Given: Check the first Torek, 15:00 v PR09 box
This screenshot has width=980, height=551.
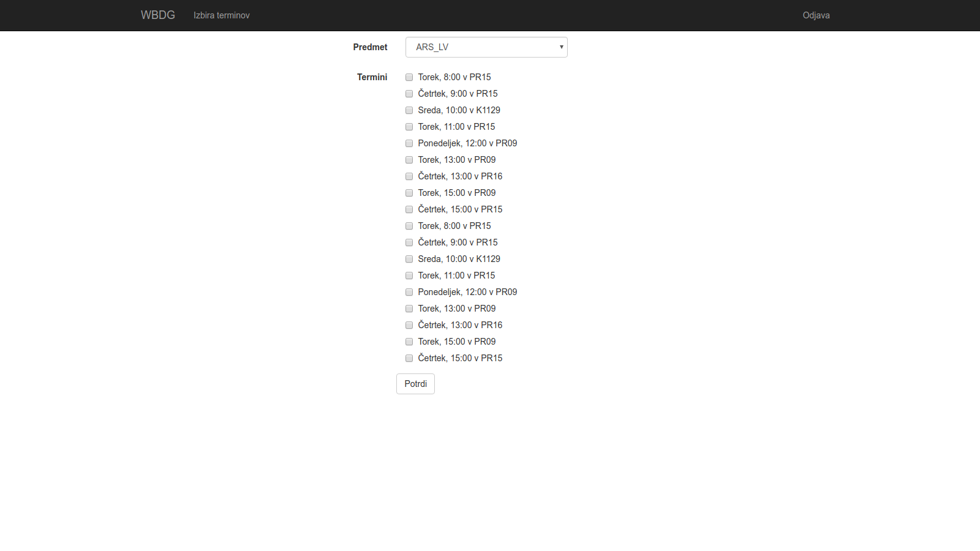Looking at the screenshot, I should point(409,193).
